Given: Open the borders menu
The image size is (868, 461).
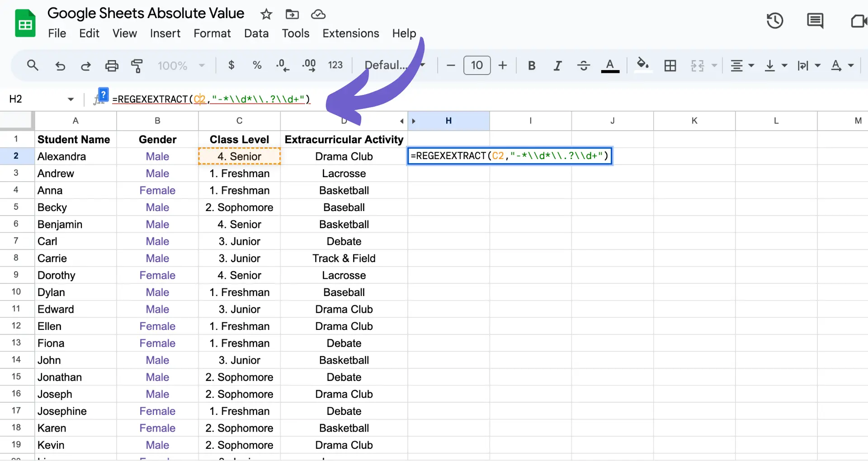Looking at the screenshot, I should [x=670, y=66].
